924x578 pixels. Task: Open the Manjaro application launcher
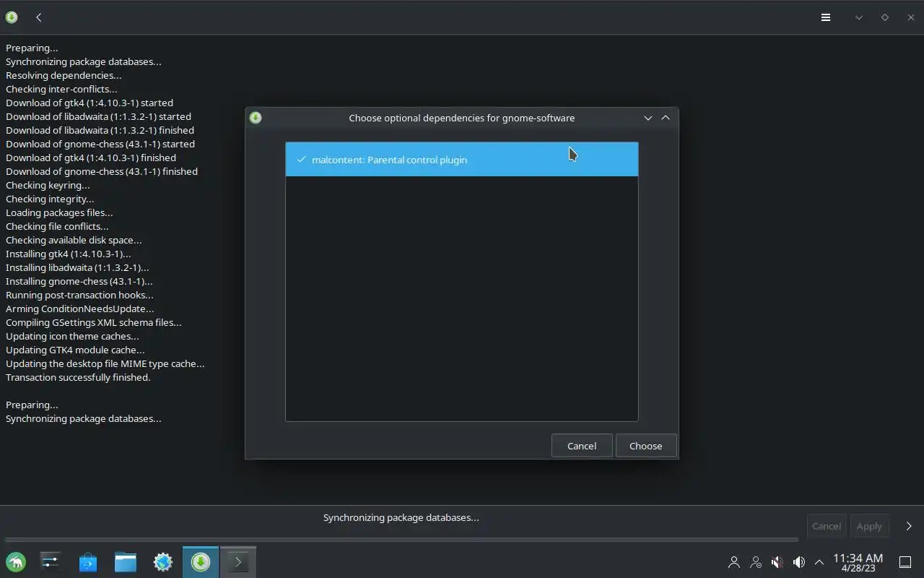(x=16, y=562)
